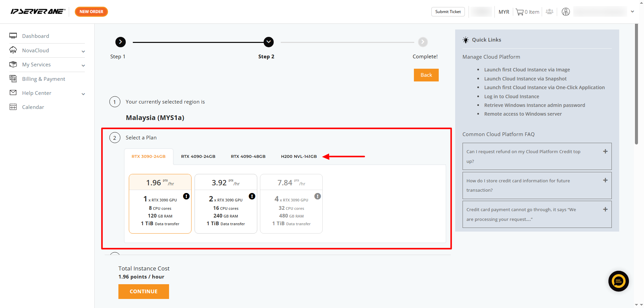Screen dimensions: 644x308
Task: Click the My Services box icon
Action: tap(13, 64)
